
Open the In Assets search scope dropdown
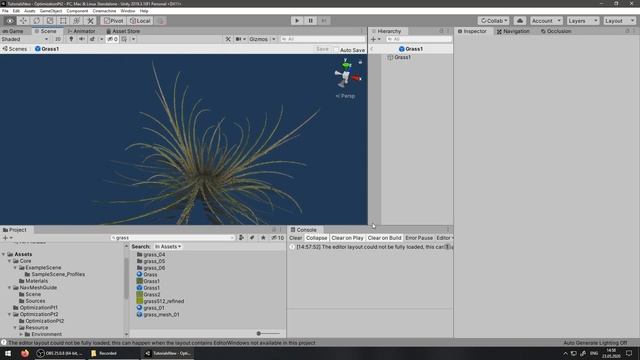pyautogui.click(x=168, y=247)
